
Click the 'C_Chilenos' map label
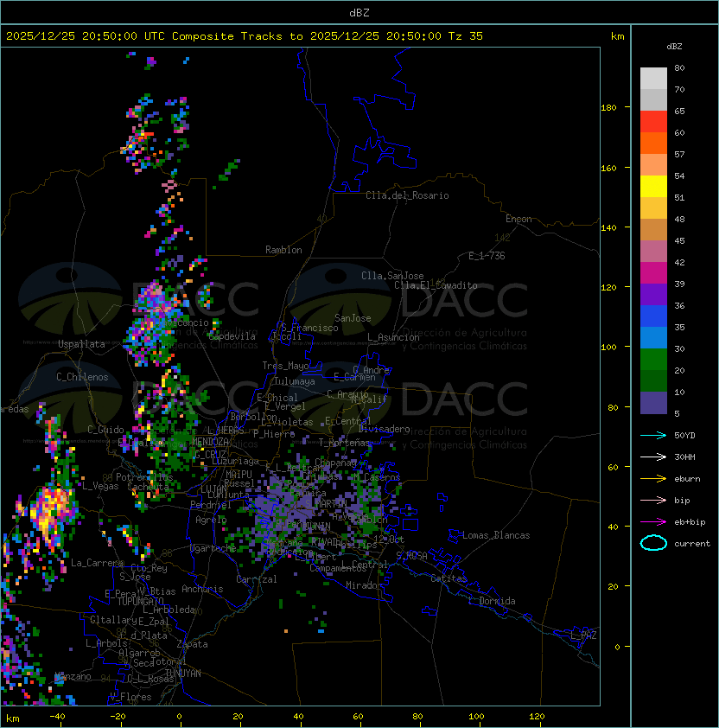click(x=82, y=377)
